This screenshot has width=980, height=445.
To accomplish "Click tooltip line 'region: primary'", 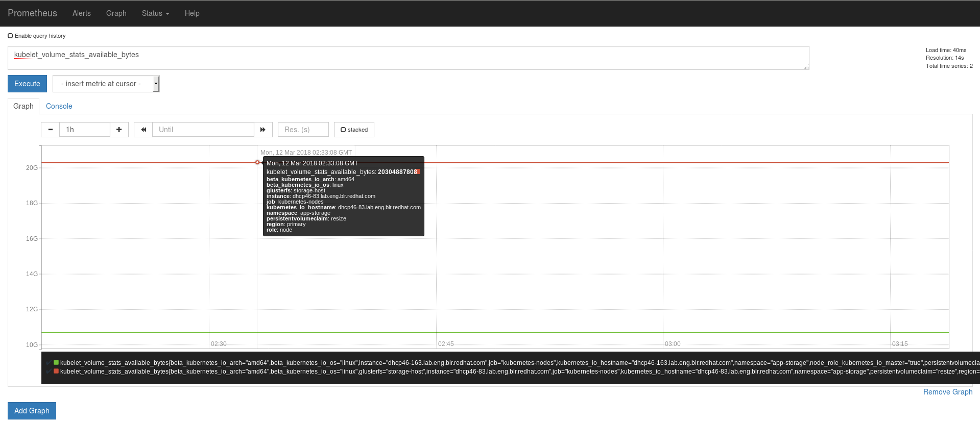I will tap(286, 224).
